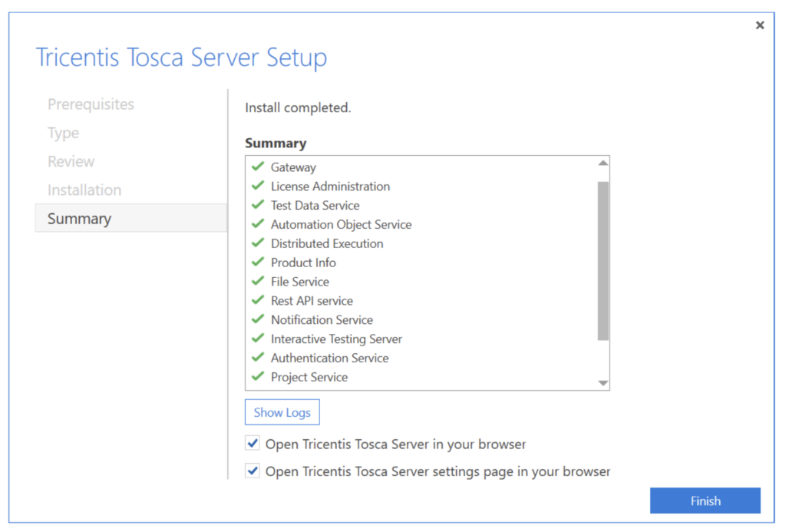Click the checkmark beside Notification Service

coord(258,319)
